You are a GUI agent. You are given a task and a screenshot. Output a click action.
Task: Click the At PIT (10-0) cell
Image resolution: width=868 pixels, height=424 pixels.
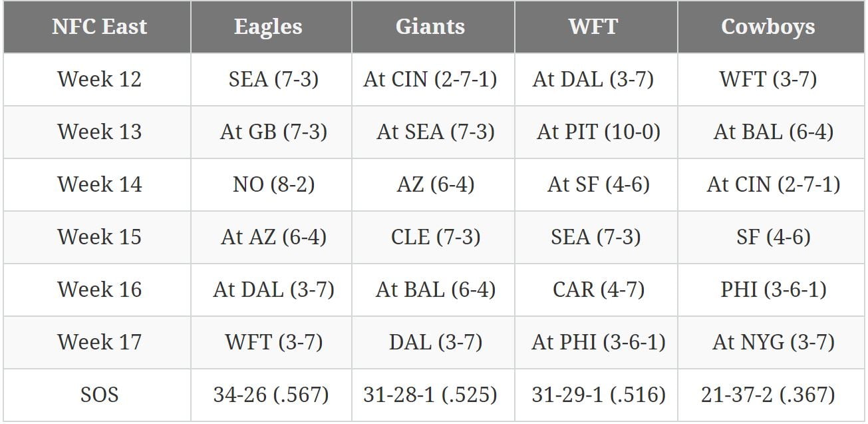click(598, 132)
